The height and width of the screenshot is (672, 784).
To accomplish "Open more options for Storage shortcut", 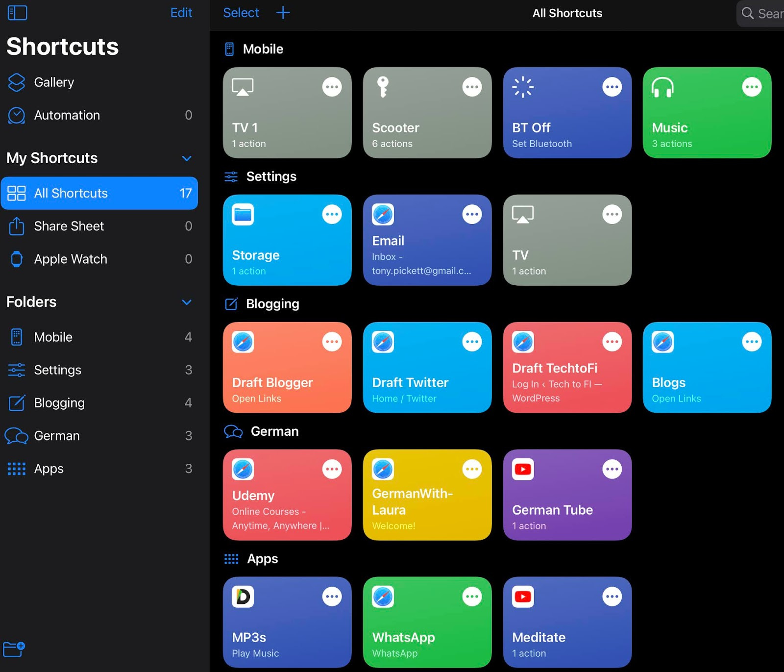I will coord(332,214).
